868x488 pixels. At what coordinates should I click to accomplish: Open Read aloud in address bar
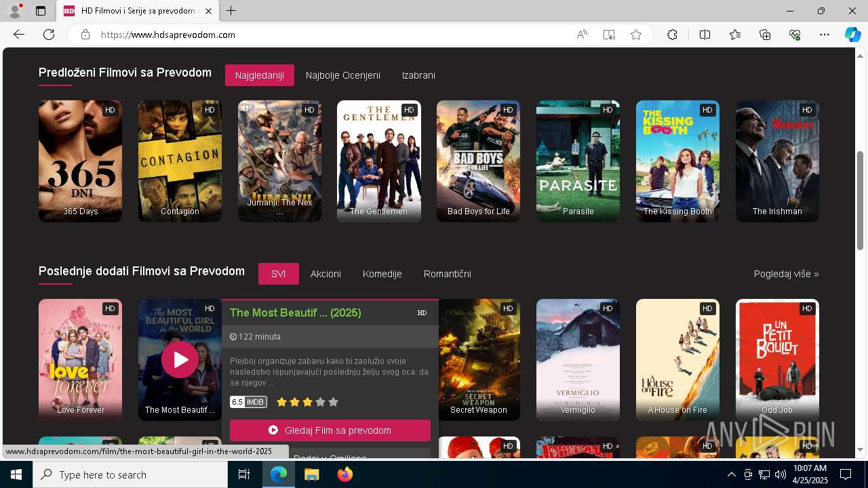(x=582, y=35)
